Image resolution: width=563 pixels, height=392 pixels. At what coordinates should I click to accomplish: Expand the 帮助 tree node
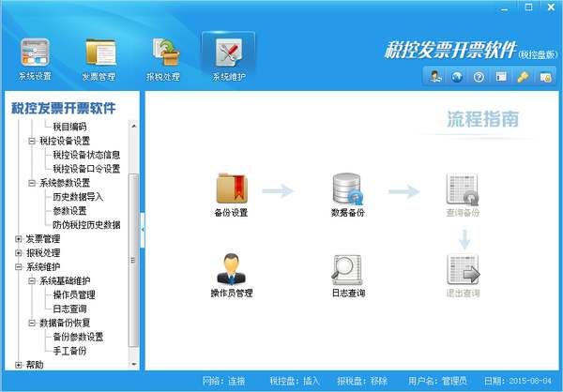tap(19, 365)
